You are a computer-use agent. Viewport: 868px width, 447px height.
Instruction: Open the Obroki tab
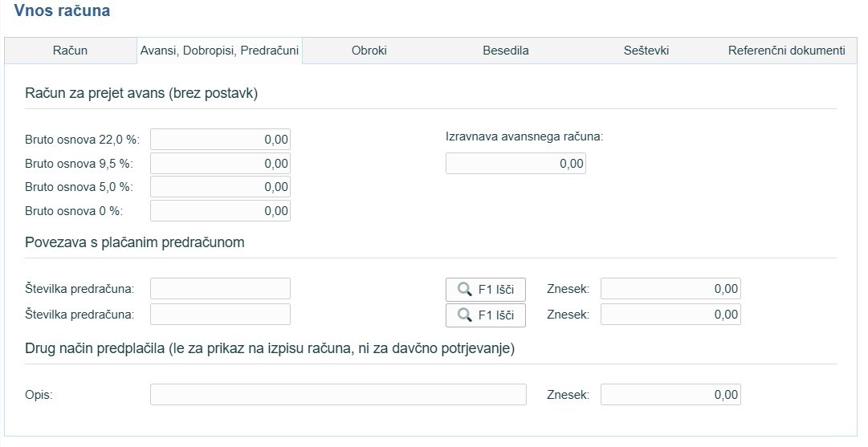[x=369, y=51]
